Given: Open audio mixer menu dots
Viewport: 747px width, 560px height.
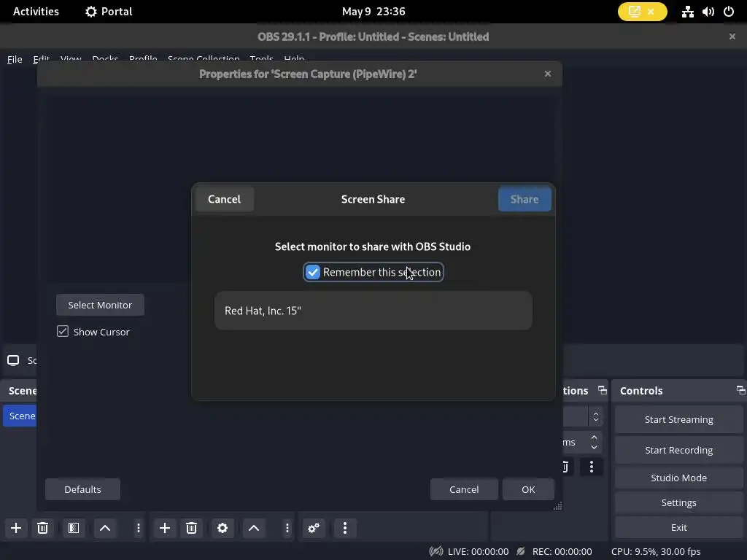Looking at the screenshot, I should tap(345, 528).
